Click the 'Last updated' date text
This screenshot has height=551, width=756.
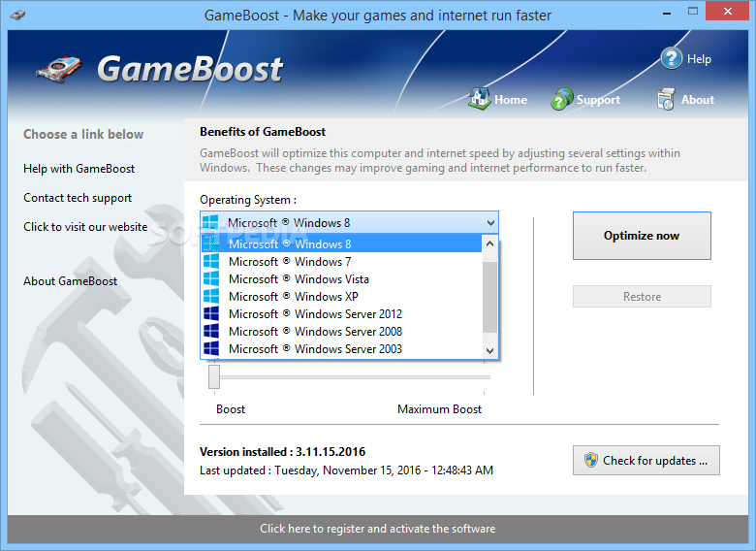[x=346, y=470]
